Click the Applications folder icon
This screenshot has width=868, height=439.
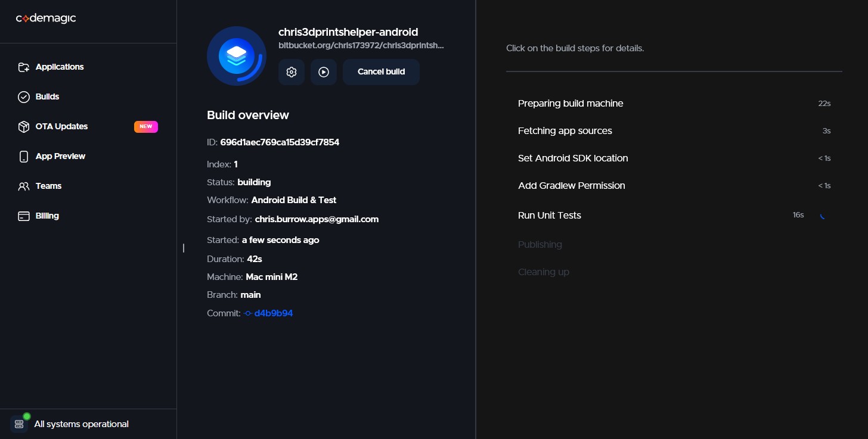click(x=24, y=67)
